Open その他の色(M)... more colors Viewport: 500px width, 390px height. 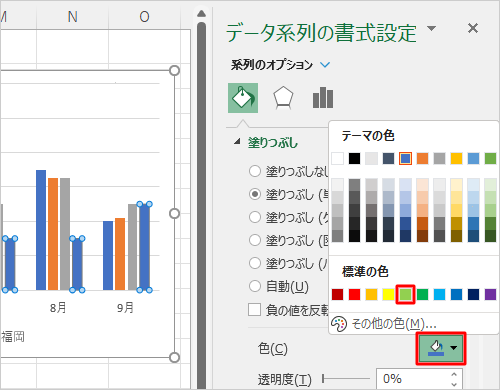tap(394, 324)
